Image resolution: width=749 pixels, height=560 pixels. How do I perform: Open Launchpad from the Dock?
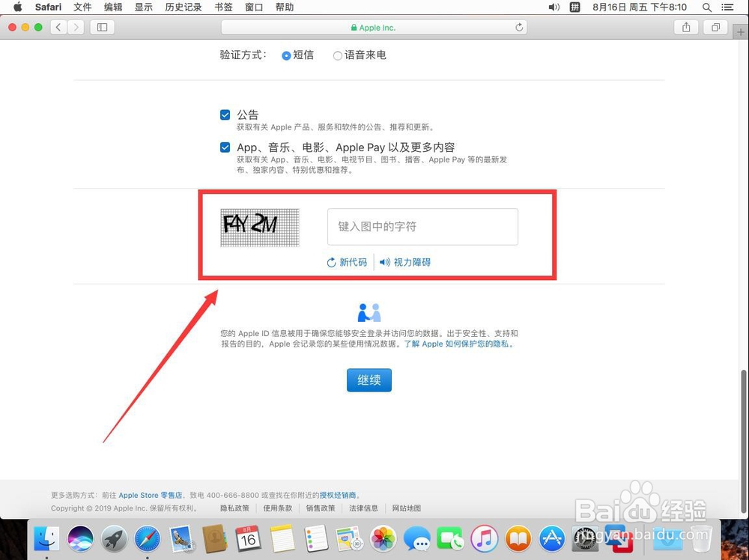114,539
